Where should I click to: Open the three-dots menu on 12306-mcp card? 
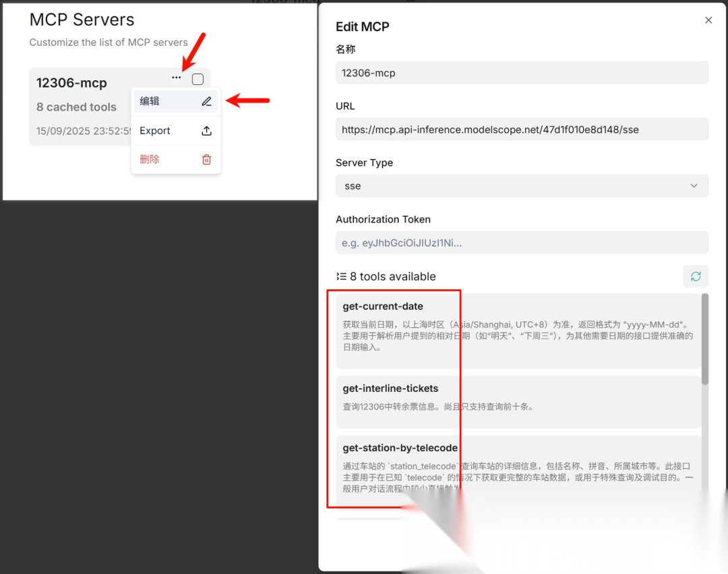click(x=177, y=78)
